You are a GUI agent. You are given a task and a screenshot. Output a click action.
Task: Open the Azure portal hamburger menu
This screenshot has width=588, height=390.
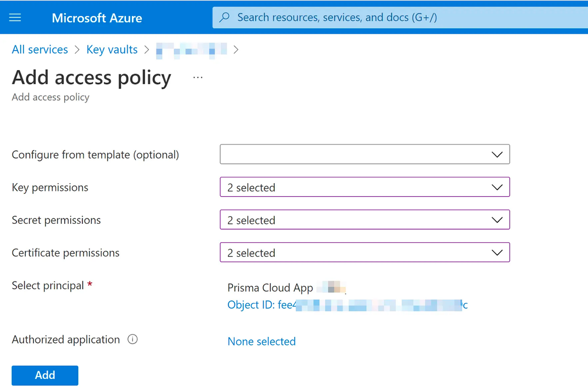(x=15, y=18)
